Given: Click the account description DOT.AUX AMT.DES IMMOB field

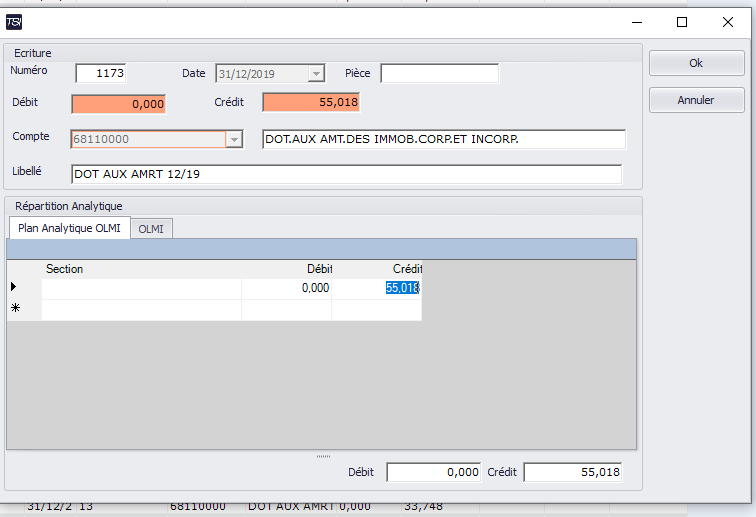Looking at the screenshot, I should click(444, 139).
